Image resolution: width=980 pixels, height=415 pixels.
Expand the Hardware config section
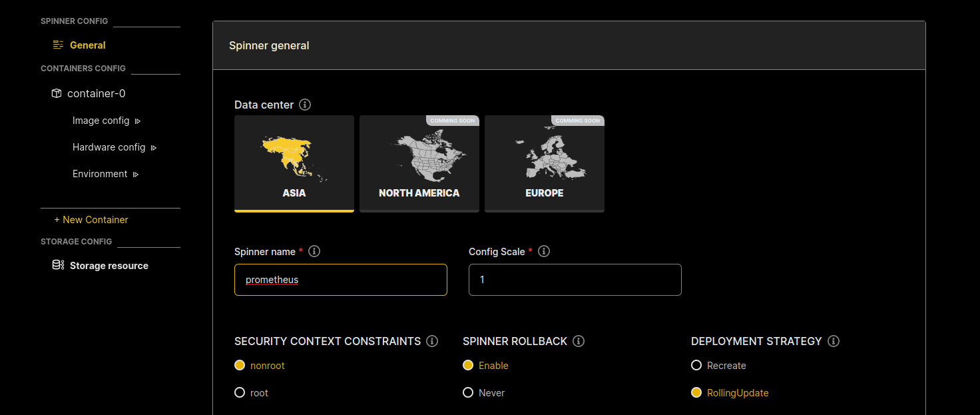pos(154,148)
